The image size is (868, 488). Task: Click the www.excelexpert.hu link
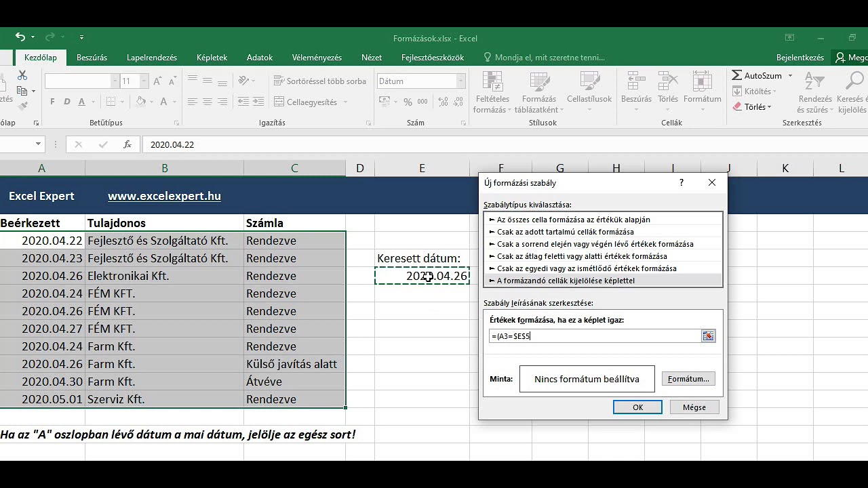click(164, 196)
